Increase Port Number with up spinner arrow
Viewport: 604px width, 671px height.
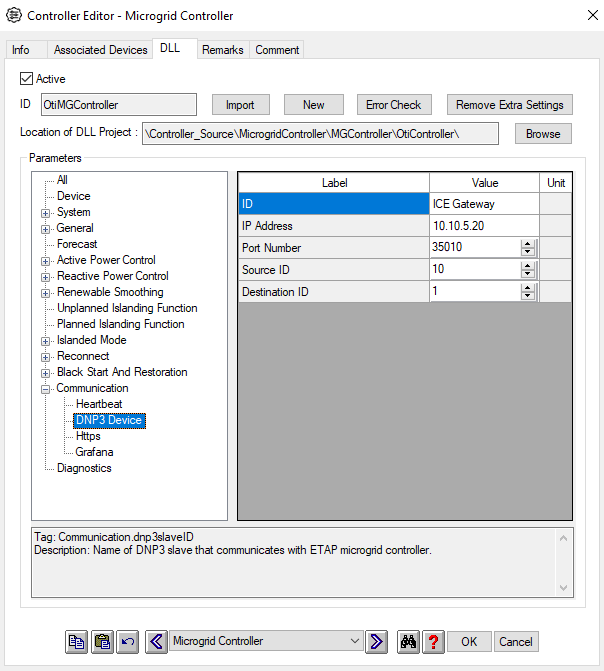[527, 244]
